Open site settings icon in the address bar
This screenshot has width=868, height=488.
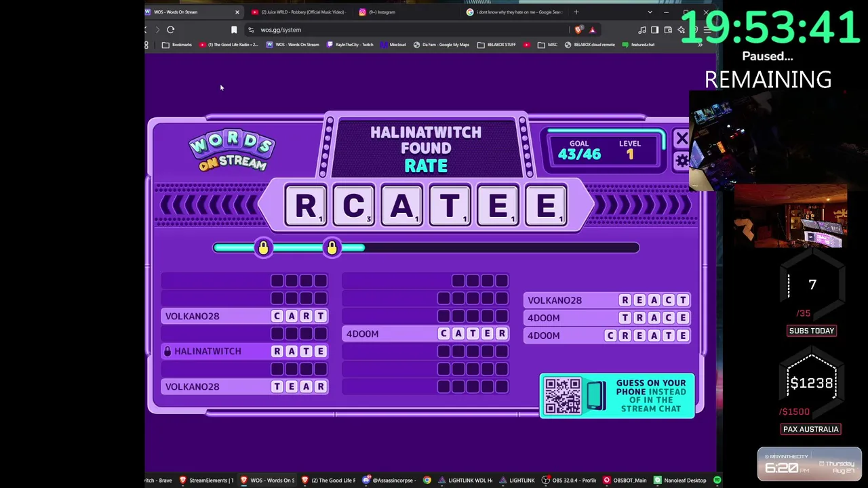(x=251, y=30)
